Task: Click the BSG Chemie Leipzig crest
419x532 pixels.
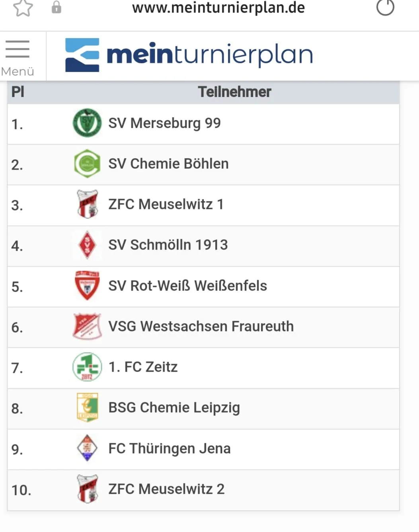Action: (87, 407)
